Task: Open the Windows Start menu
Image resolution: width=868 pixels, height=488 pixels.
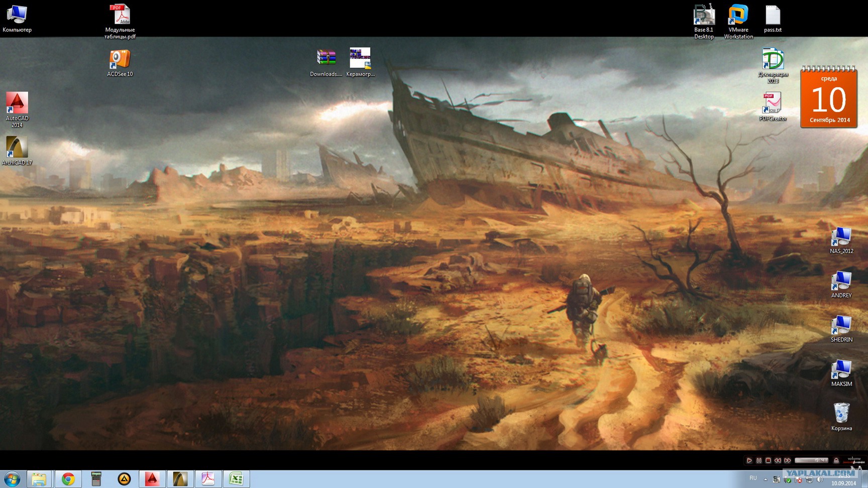Action: (x=12, y=479)
